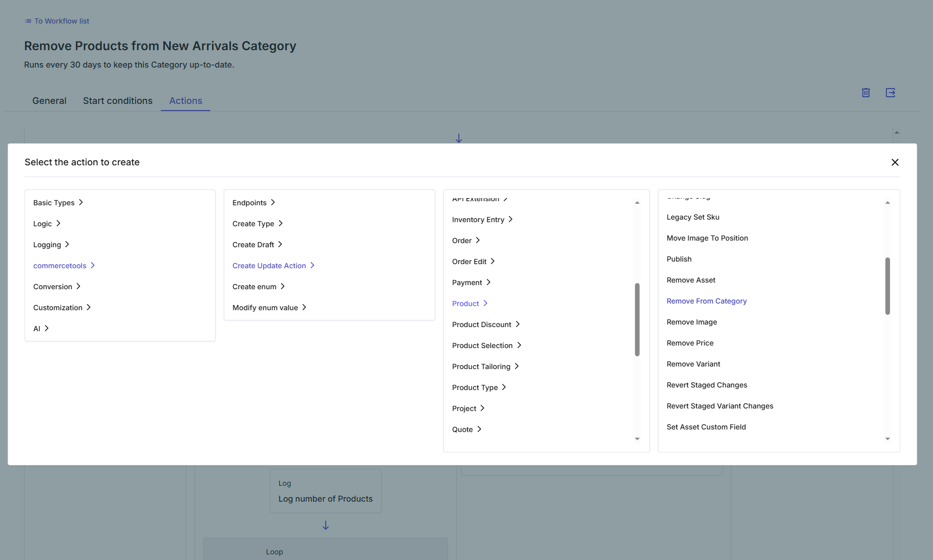Expand the Logging category
933x560 pixels.
[x=47, y=244]
